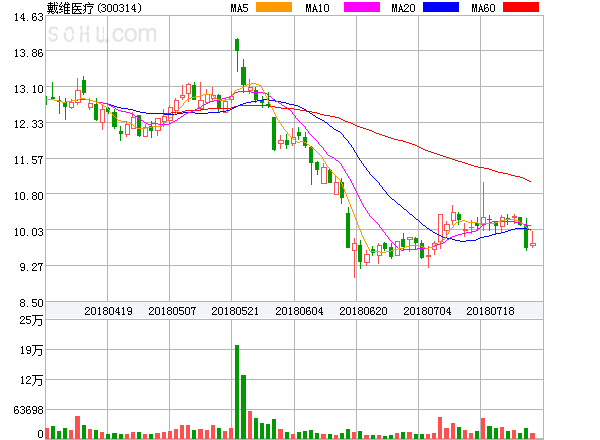Screen dimensions: 600x440
Task: Click the 9.27 price axis label
Action: coord(31,267)
